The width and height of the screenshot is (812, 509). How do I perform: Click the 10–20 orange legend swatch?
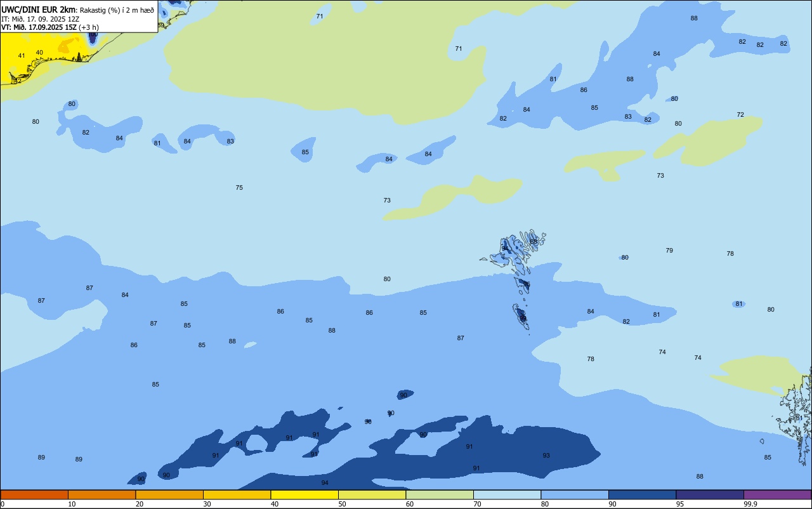click(101, 494)
